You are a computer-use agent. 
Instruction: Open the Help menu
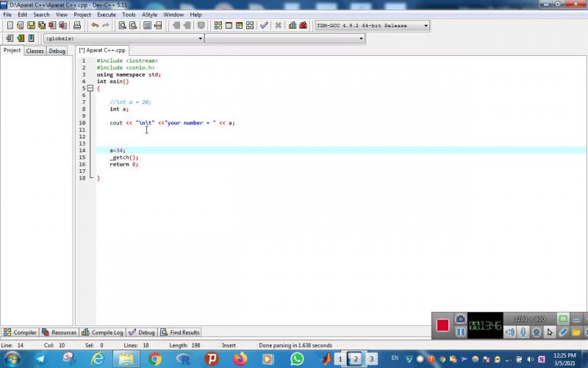click(196, 15)
